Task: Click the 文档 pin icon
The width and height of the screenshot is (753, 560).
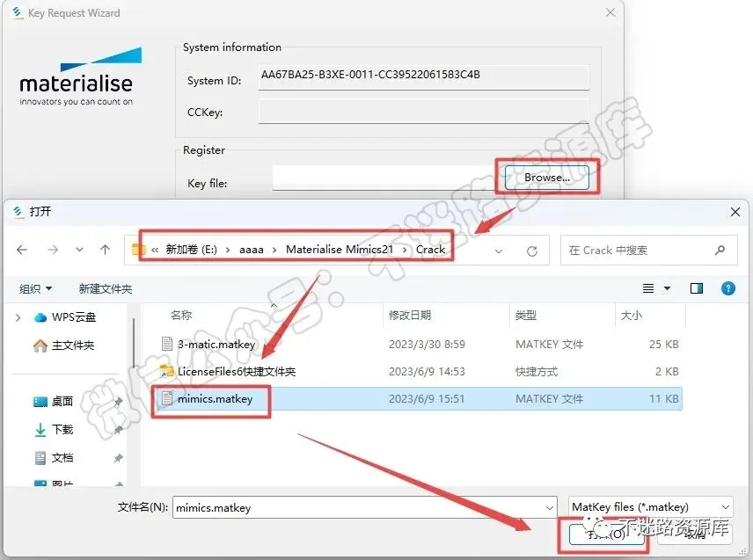Action: pyautogui.click(x=119, y=458)
